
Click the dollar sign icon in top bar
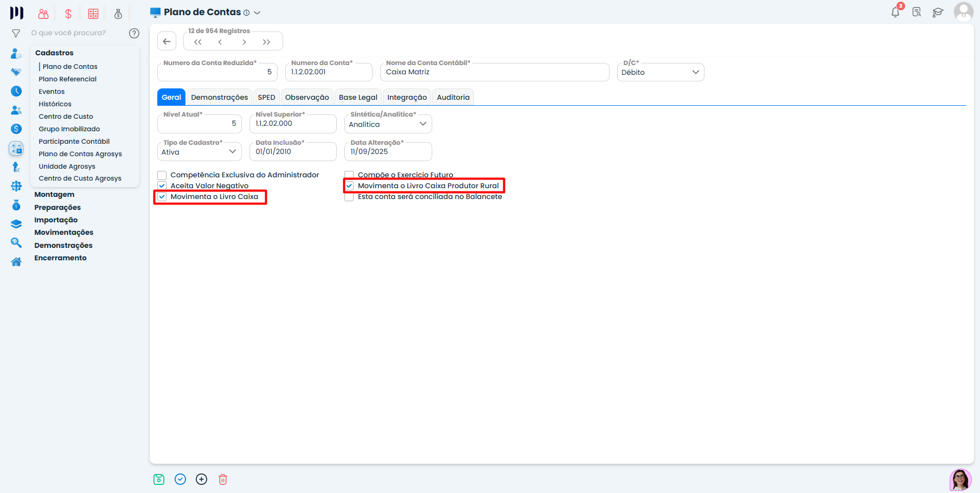[68, 14]
